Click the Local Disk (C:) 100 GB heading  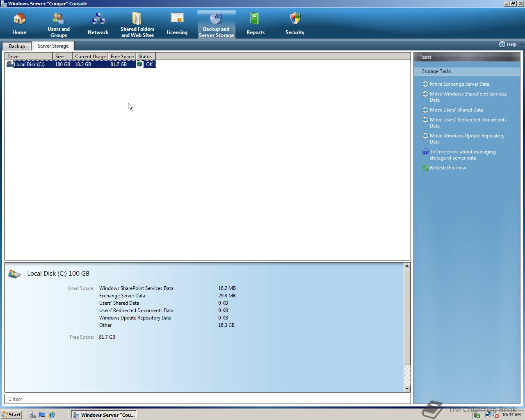[x=58, y=274]
